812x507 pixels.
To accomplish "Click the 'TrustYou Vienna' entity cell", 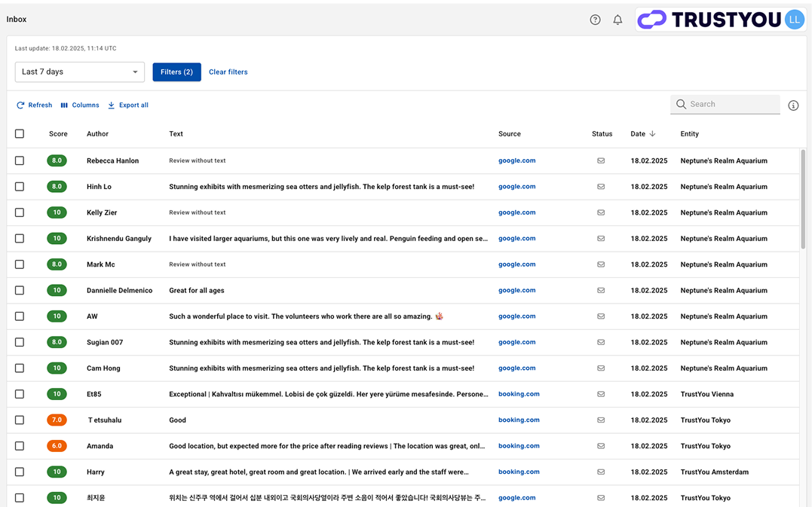I will (x=707, y=394).
